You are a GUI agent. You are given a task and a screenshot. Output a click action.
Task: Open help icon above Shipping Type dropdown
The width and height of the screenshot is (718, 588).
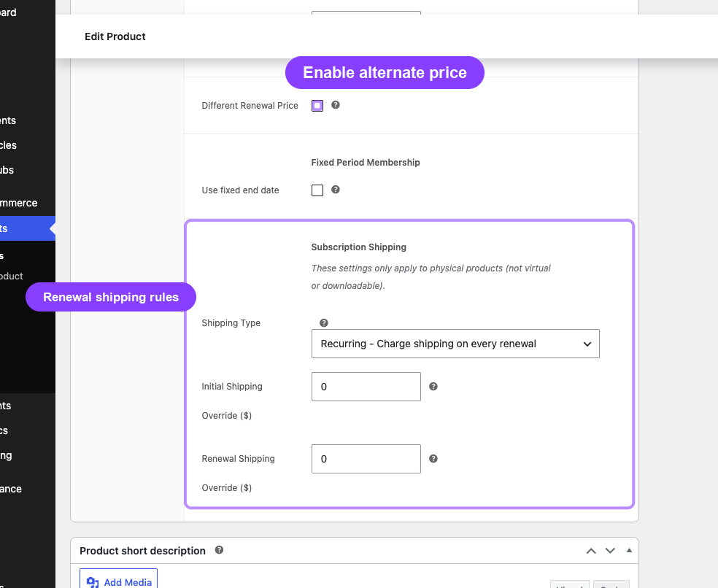pyautogui.click(x=324, y=323)
